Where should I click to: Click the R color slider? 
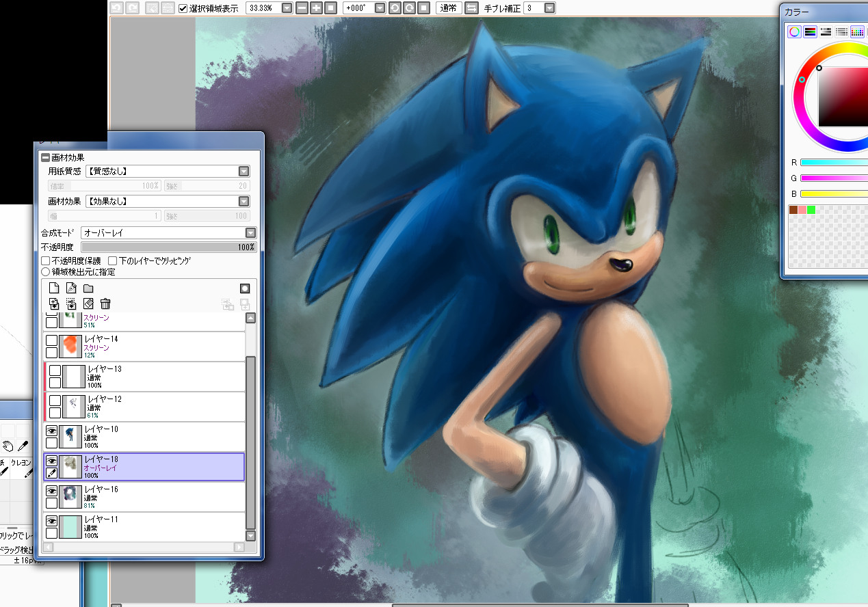click(834, 163)
